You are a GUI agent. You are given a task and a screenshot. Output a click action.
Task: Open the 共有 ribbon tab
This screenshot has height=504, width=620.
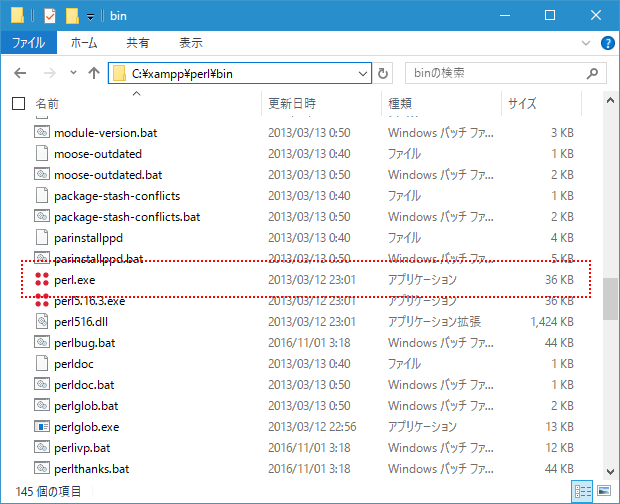point(138,43)
